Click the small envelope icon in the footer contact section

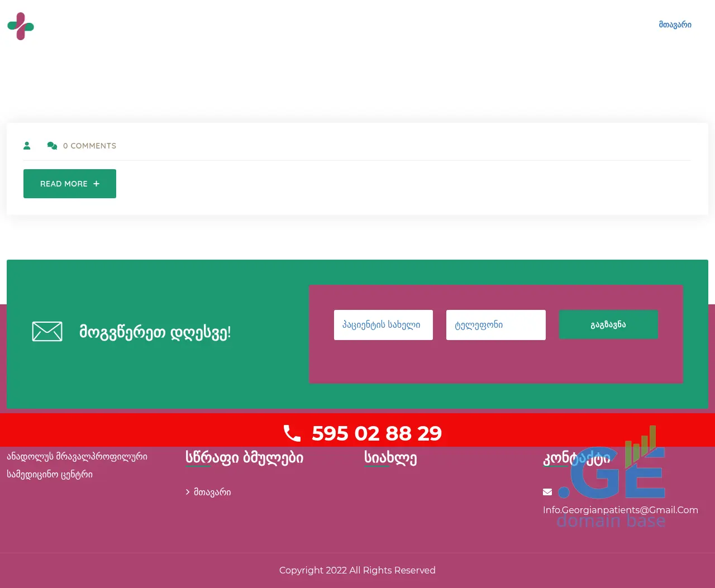(x=547, y=492)
